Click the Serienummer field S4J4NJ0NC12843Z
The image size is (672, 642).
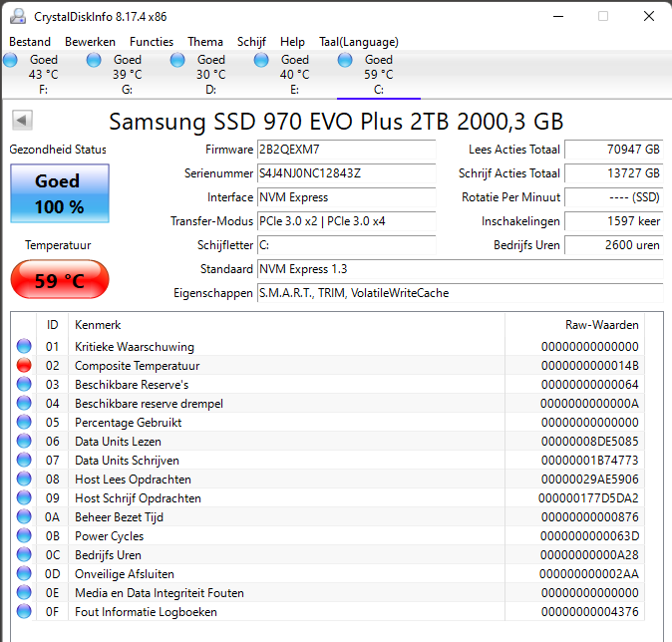coord(346,173)
